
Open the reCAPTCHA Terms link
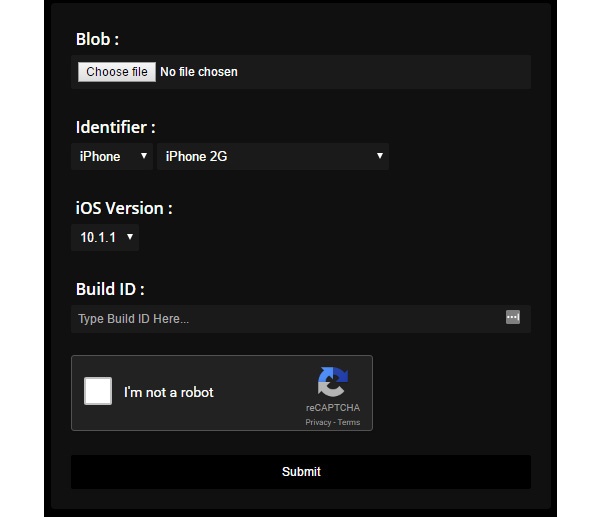pyautogui.click(x=349, y=422)
